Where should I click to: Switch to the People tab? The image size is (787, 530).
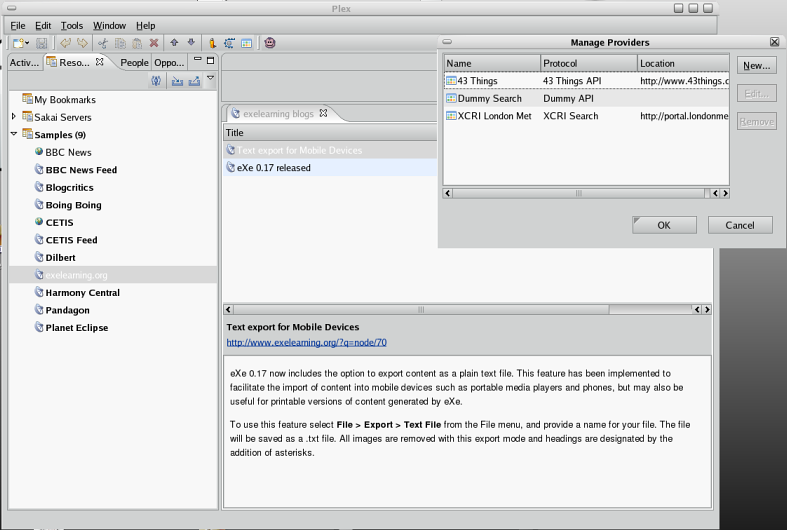134,63
